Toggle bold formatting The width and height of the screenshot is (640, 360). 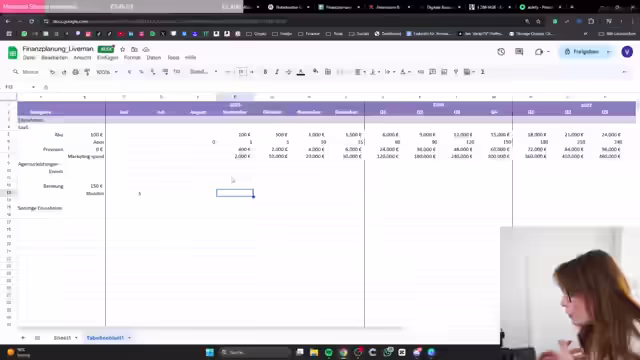coord(265,72)
